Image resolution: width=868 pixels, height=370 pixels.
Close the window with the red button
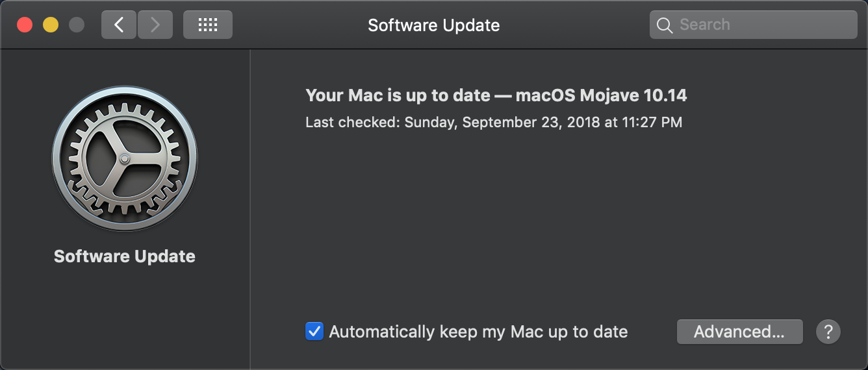(25, 25)
